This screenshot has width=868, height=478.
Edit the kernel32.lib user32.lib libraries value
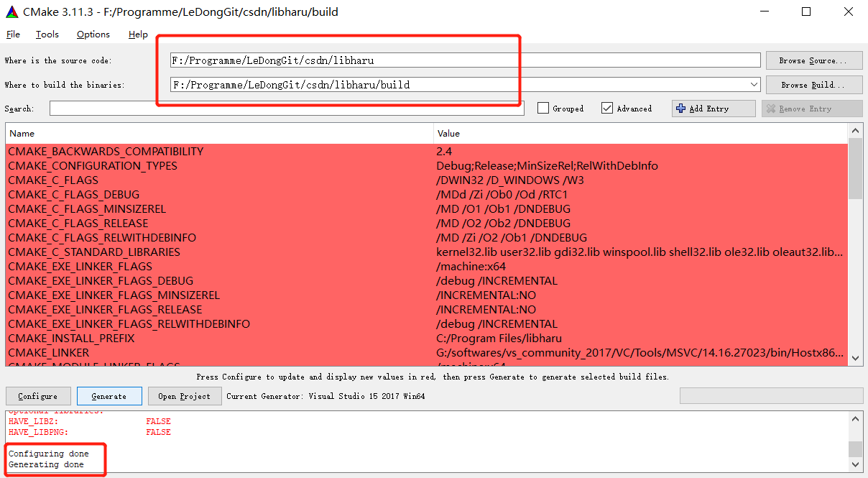pos(640,252)
